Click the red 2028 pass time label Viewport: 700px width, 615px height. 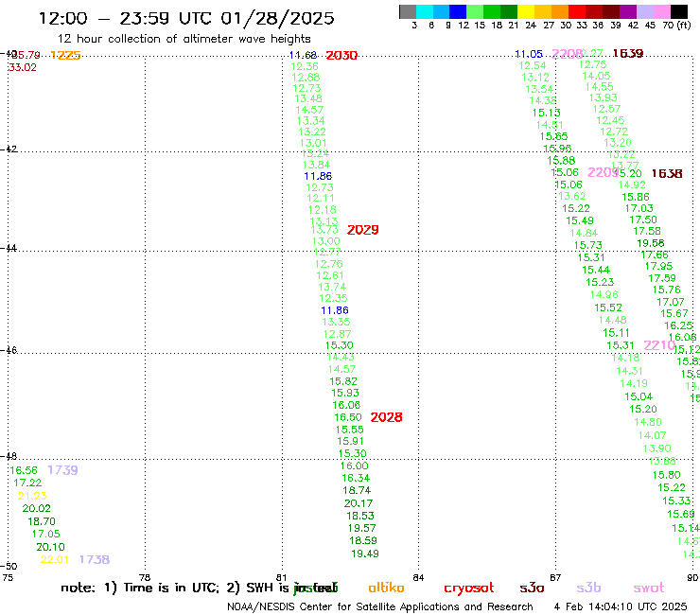(387, 417)
